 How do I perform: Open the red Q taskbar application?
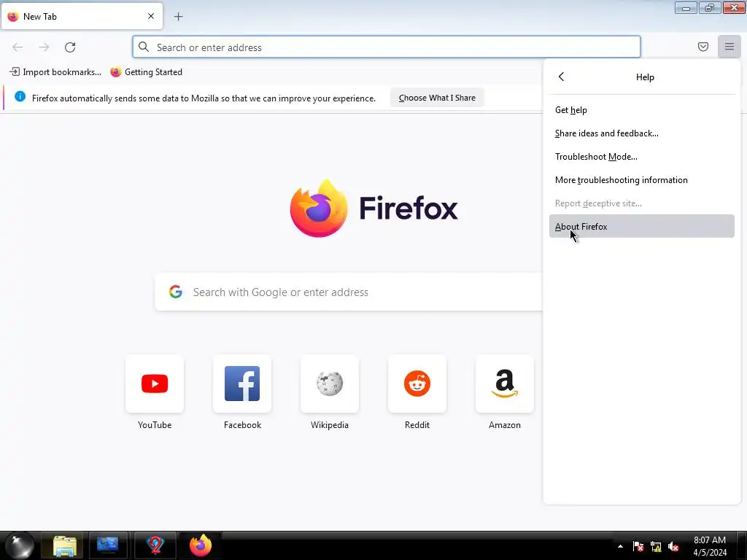click(155, 545)
